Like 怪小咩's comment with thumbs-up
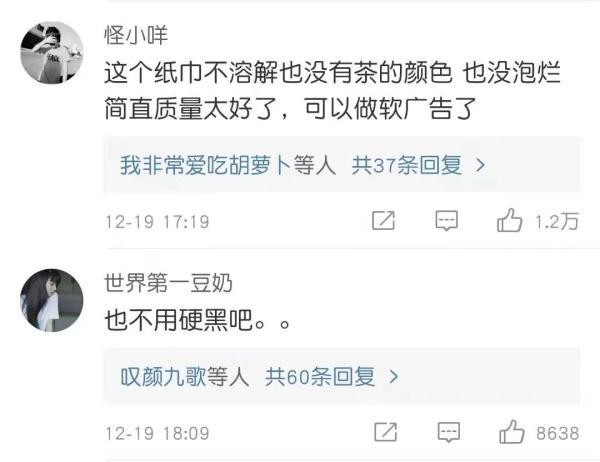 (x=509, y=220)
